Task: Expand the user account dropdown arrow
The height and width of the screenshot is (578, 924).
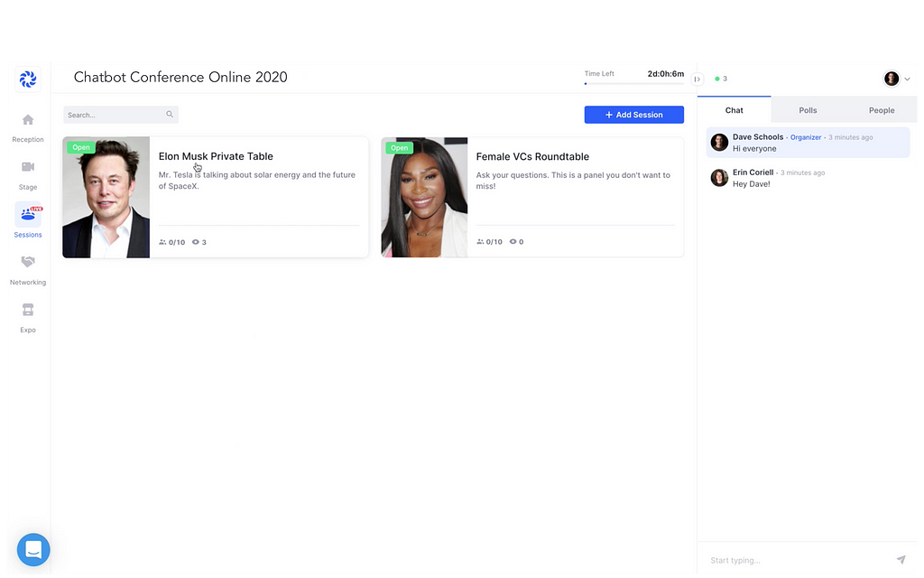Action: [x=908, y=79]
